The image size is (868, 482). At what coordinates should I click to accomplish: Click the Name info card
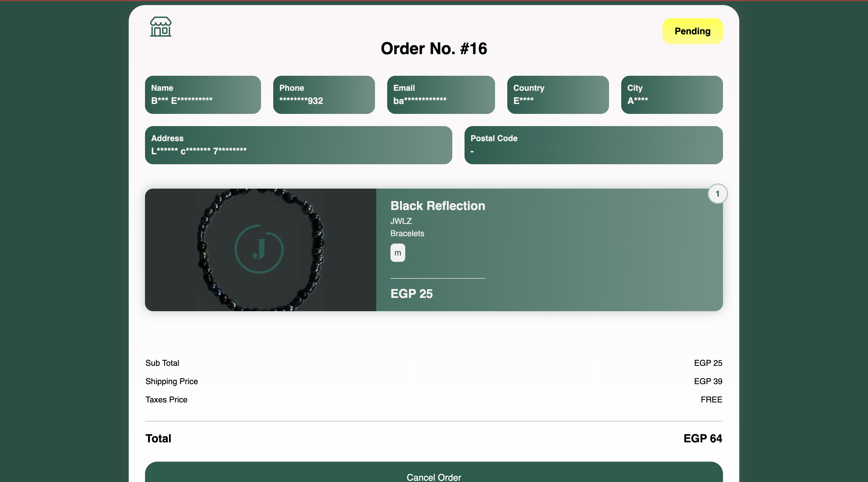point(203,95)
